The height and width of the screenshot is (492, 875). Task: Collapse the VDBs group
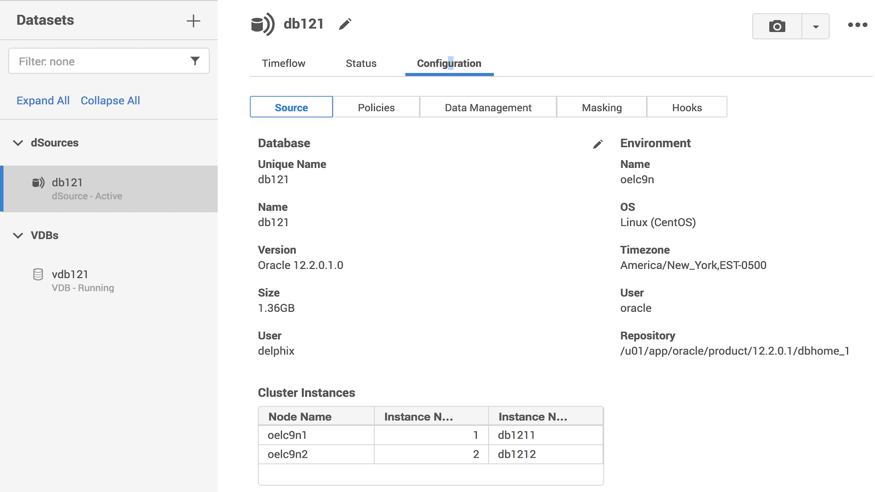pos(18,235)
